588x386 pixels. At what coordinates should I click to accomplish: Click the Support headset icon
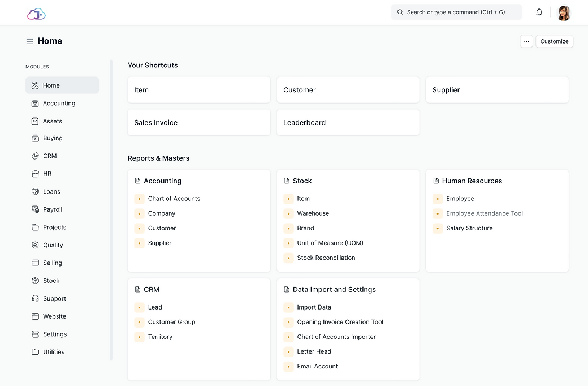35,299
